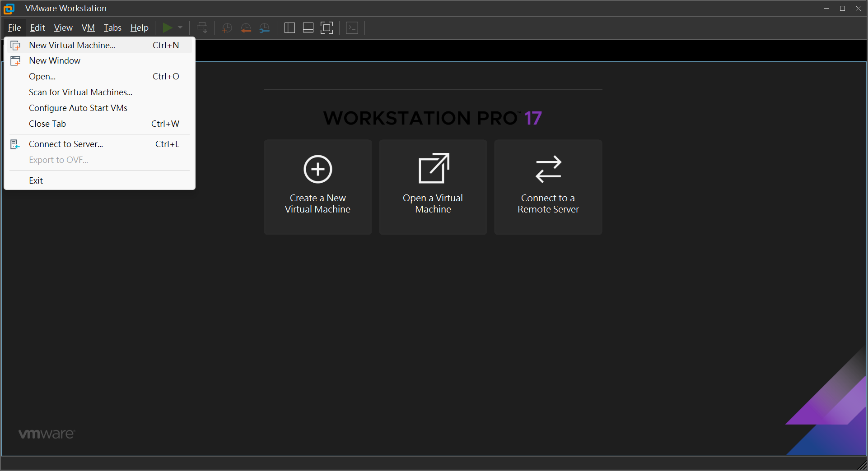Image resolution: width=868 pixels, height=471 pixels.
Task: Click Connect to a Remote Server tile
Action: pos(548,187)
